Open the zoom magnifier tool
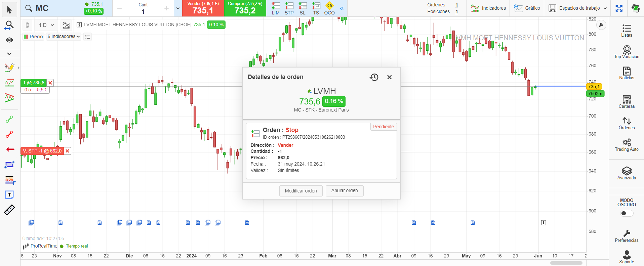The image size is (644, 266). point(9,25)
